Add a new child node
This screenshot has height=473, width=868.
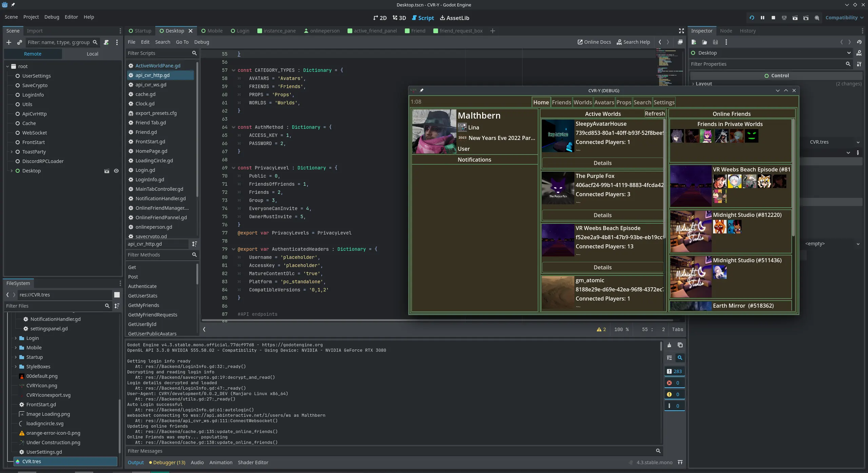coord(9,42)
